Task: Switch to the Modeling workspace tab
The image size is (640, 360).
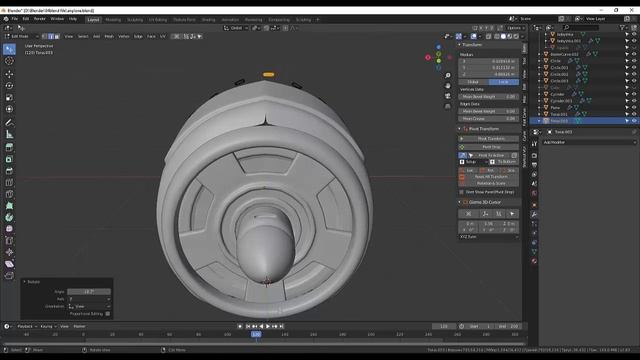Action: point(113,20)
